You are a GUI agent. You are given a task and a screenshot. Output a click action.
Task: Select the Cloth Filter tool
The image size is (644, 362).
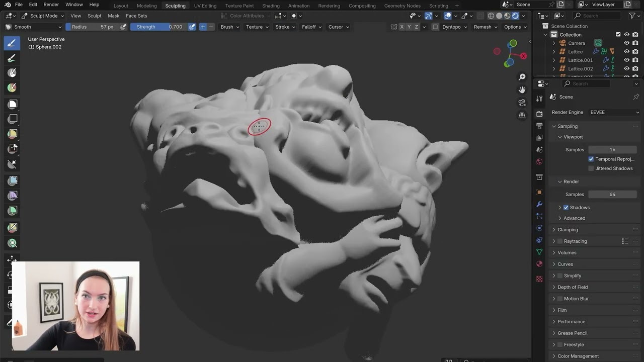[12, 196]
